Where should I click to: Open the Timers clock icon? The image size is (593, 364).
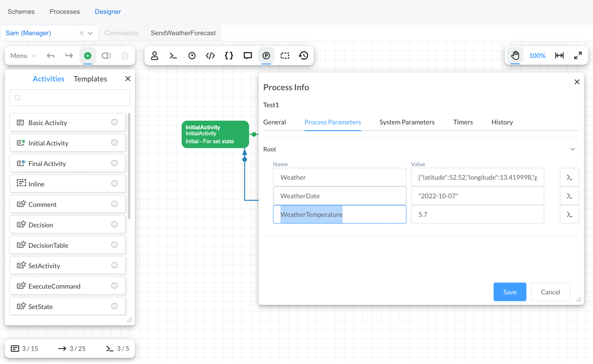[192, 56]
